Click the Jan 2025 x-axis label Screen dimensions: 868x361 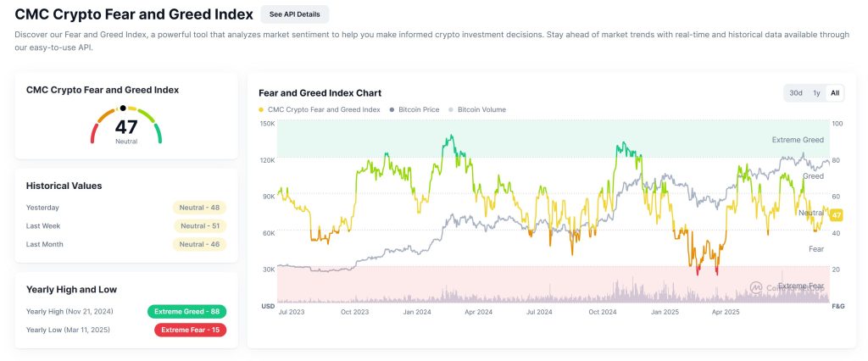(x=663, y=313)
